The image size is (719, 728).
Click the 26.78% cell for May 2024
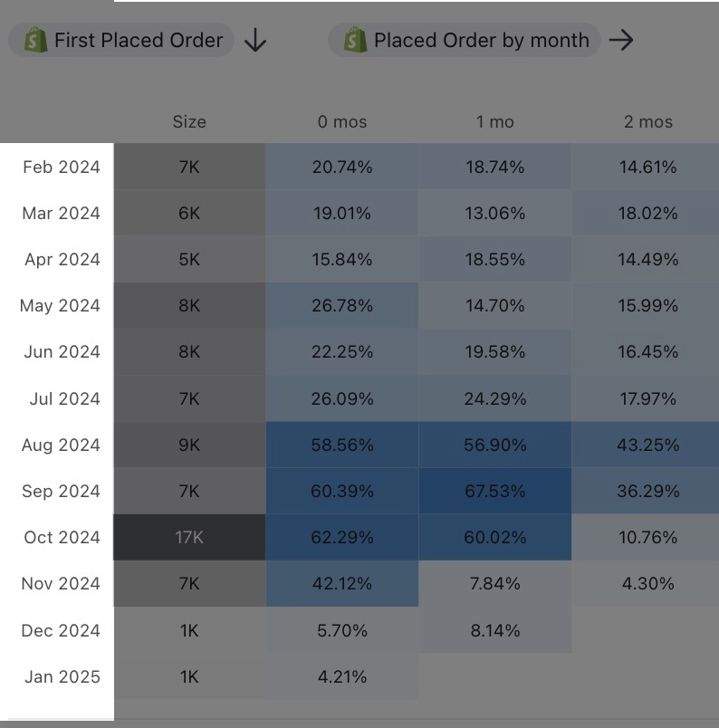(342, 305)
